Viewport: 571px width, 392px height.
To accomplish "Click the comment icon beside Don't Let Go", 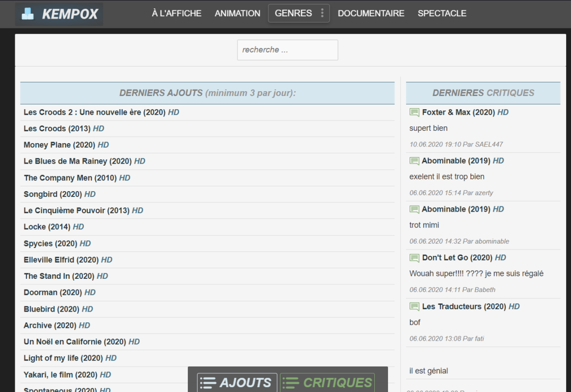I will (x=414, y=258).
